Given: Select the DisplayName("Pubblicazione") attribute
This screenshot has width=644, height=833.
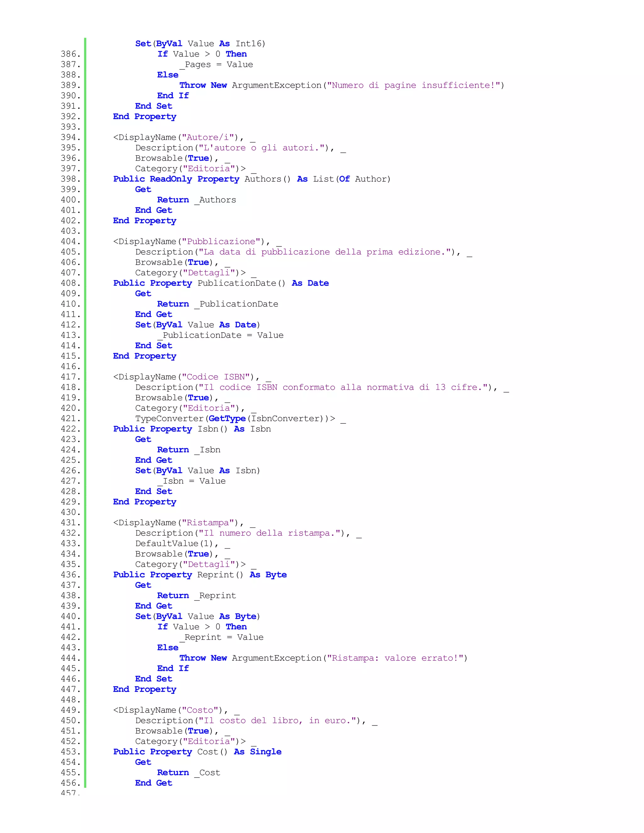Looking at the screenshot, I should point(192,241).
